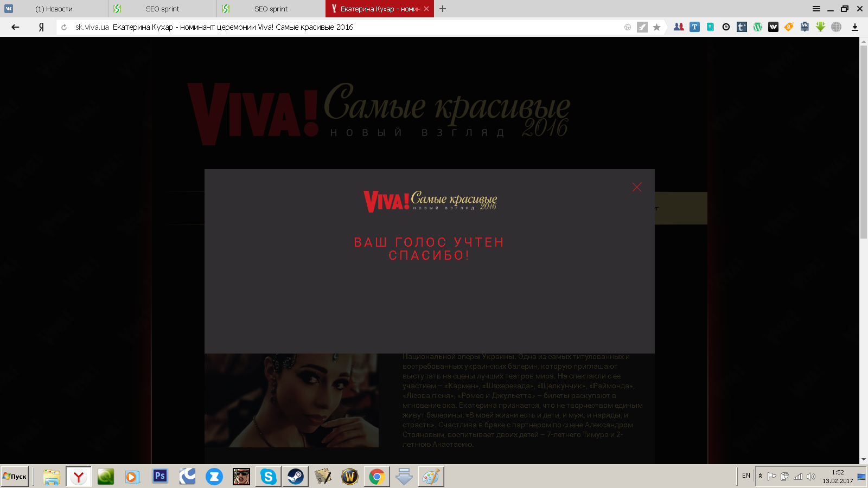The image size is (868, 488).
Task: Open a new browser tab
Action: tap(443, 9)
